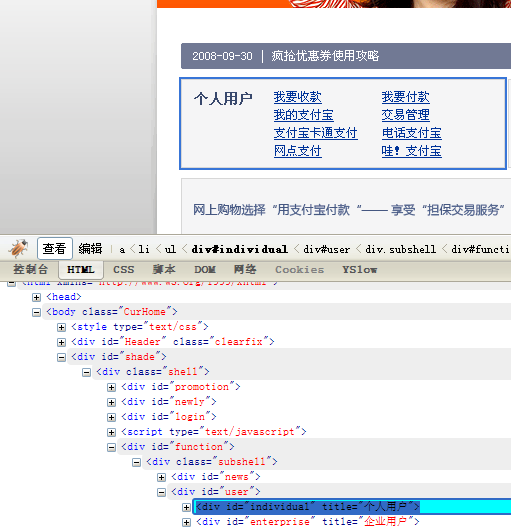Open the 支付宝卡通支付 link

316,133
